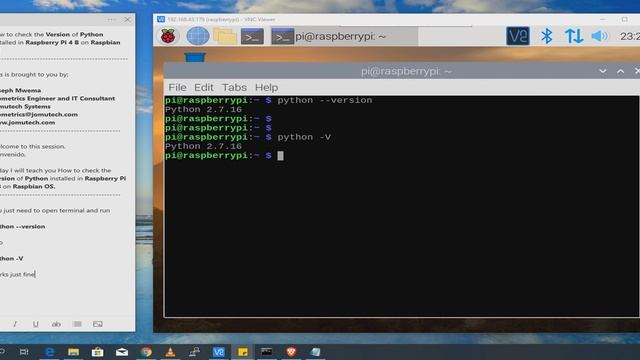Open network arrows icon in Pi tray
The height and width of the screenshot is (360, 640).
pyautogui.click(x=574, y=36)
